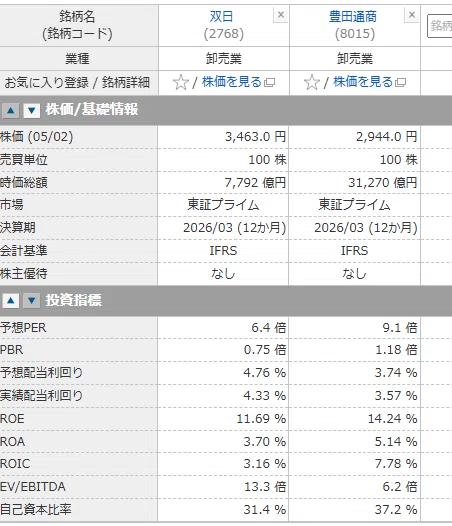Open 豊田通商 stock name link
452x526 pixels.
click(353, 16)
